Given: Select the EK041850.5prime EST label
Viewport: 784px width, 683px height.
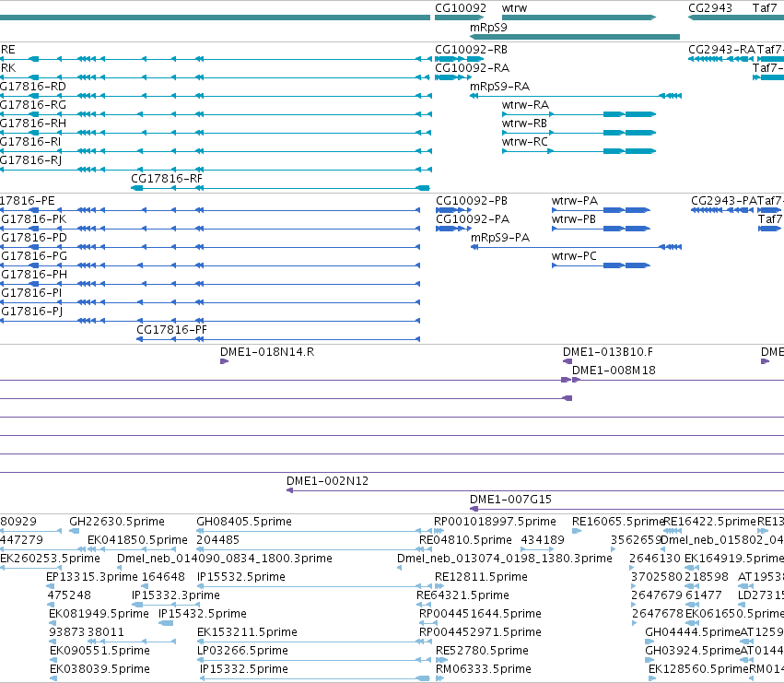Looking at the screenshot, I should [137, 540].
